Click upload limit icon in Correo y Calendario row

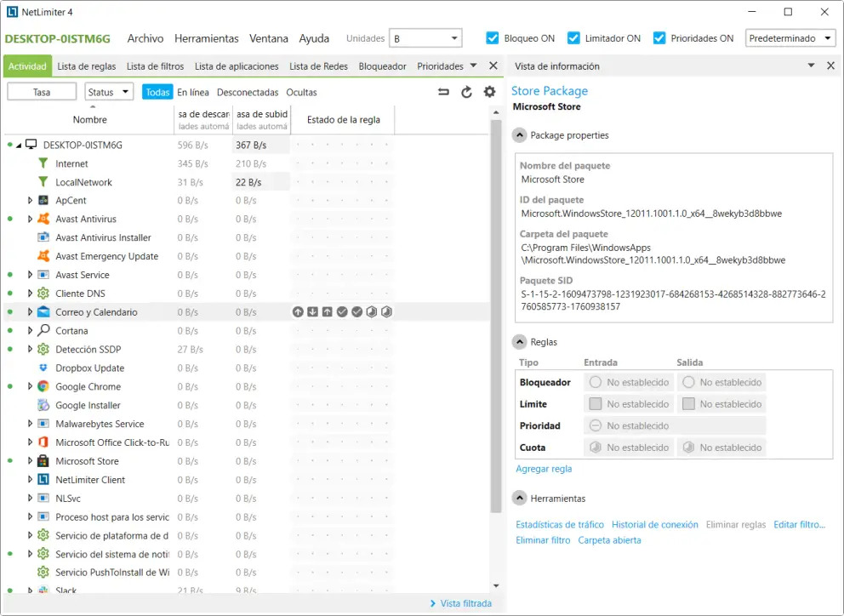tap(328, 311)
